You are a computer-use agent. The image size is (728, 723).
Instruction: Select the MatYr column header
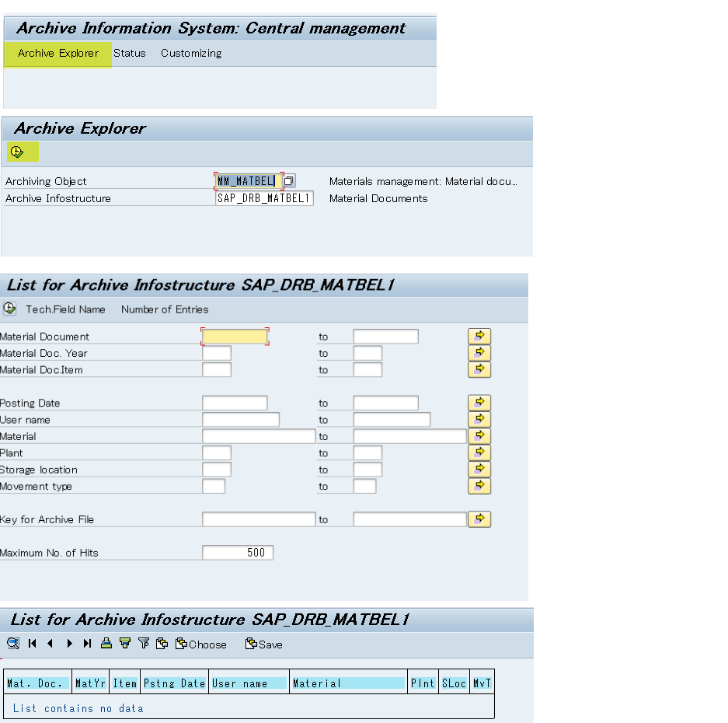click(x=91, y=683)
